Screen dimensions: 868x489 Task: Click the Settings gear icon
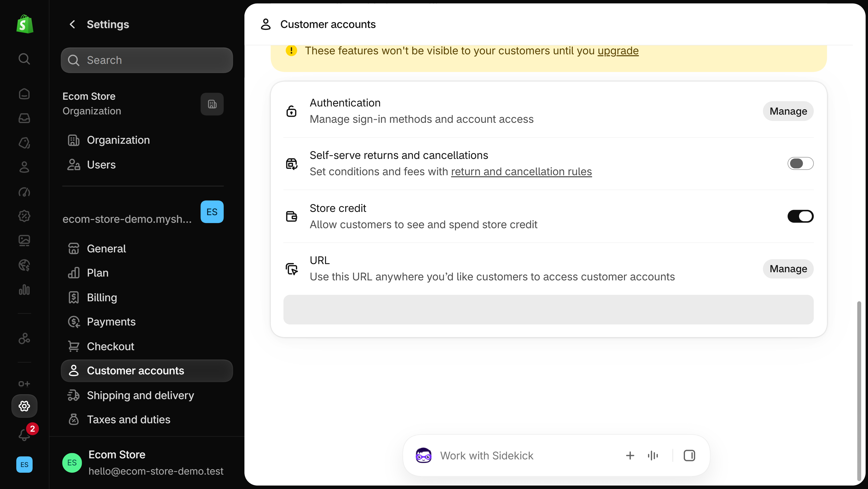[24, 406]
